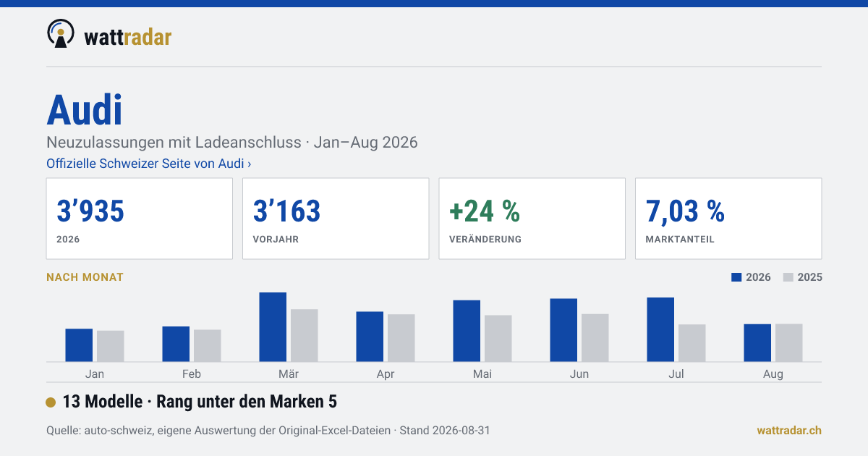Image resolution: width=868 pixels, height=456 pixels.
Task: Click the gold bullet before 13 Modelle
Action: [x=51, y=402]
